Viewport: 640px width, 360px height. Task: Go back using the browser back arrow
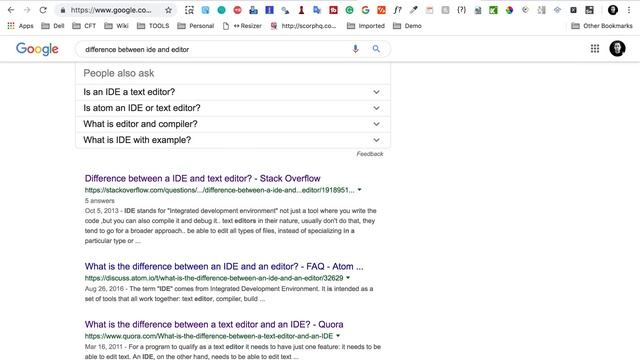pos(11,10)
